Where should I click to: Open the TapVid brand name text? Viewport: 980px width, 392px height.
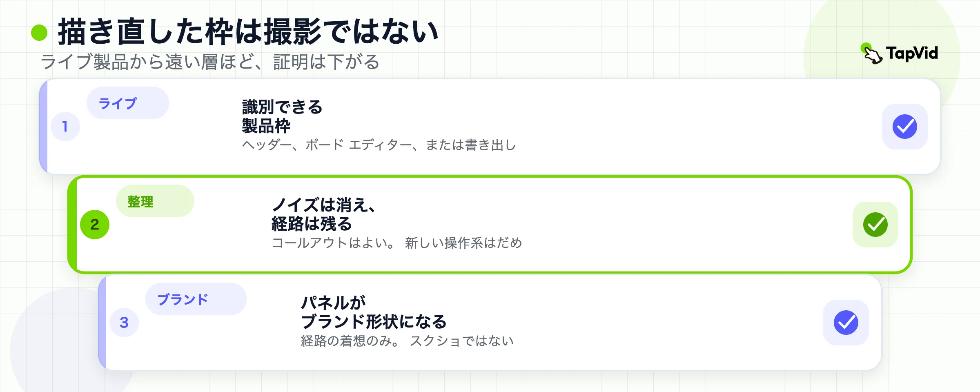click(x=912, y=53)
